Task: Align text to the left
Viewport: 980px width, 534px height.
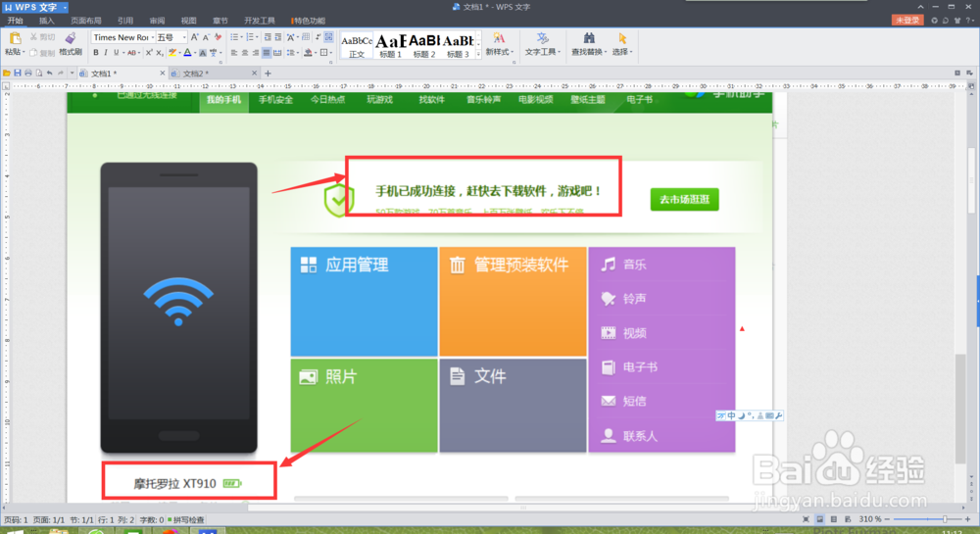Action: click(x=234, y=53)
